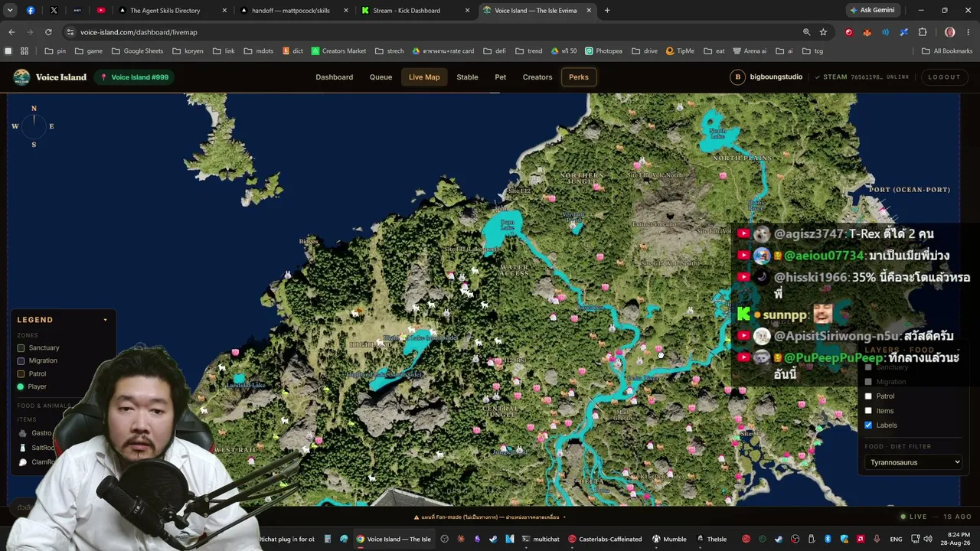This screenshot has height=551, width=980.
Task: Open the Creators Market bookmark
Action: (x=338, y=51)
